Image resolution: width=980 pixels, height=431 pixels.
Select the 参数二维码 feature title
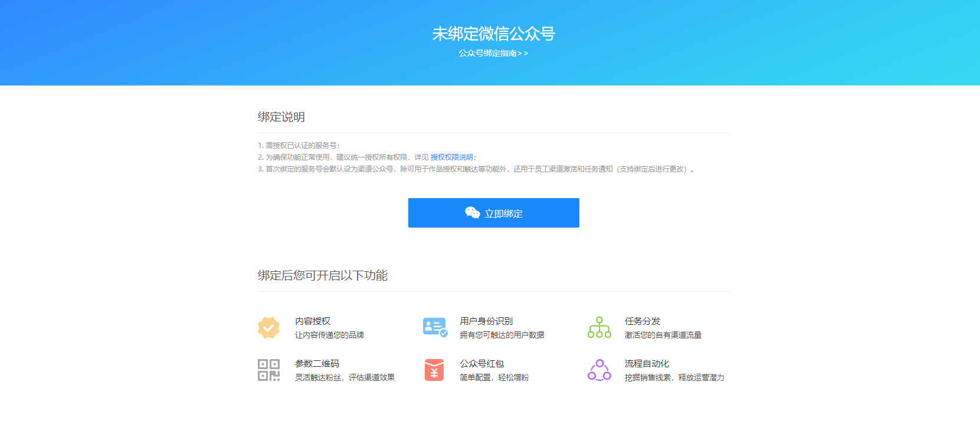coord(317,364)
